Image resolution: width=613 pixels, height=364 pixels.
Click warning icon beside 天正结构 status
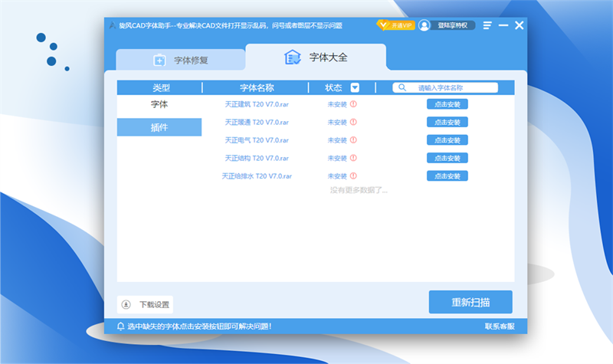(353, 158)
